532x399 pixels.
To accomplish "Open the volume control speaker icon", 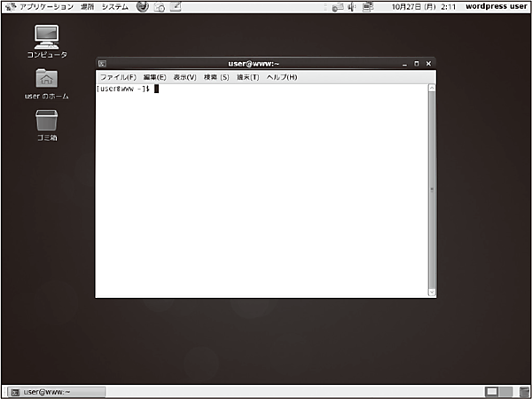I will (352, 7).
